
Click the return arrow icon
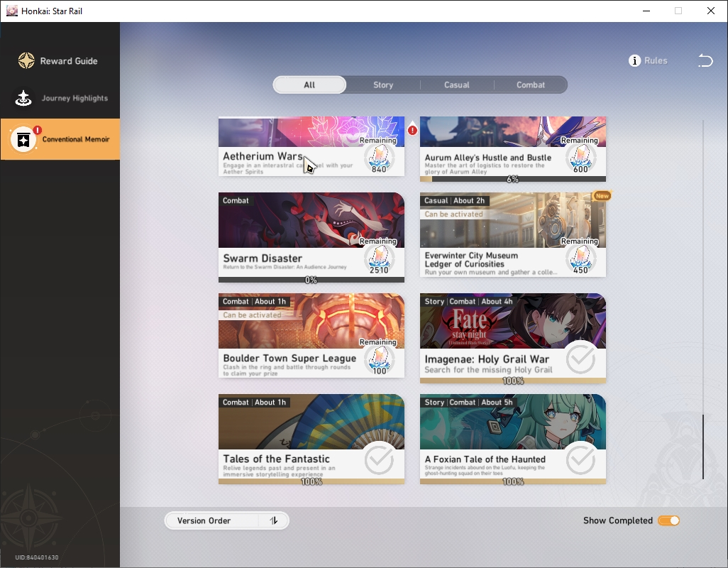(x=705, y=61)
